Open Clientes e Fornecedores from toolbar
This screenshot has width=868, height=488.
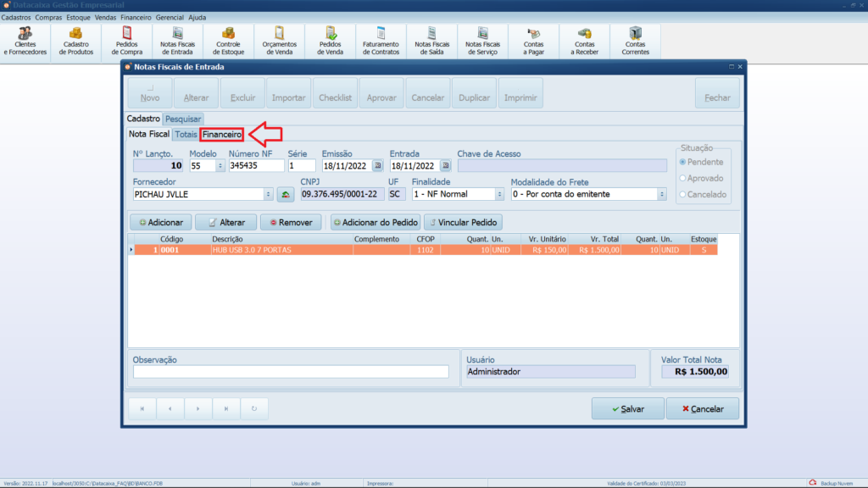pyautogui.click(x=25, y=40)
